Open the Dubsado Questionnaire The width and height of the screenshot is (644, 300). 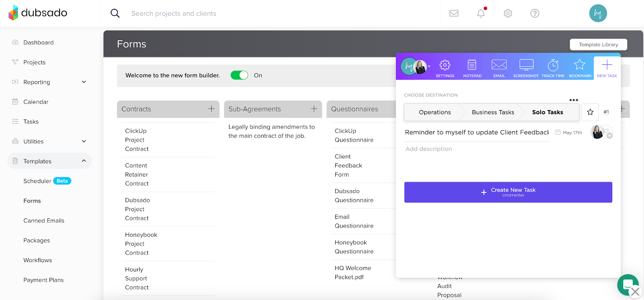tap(354, 195)
